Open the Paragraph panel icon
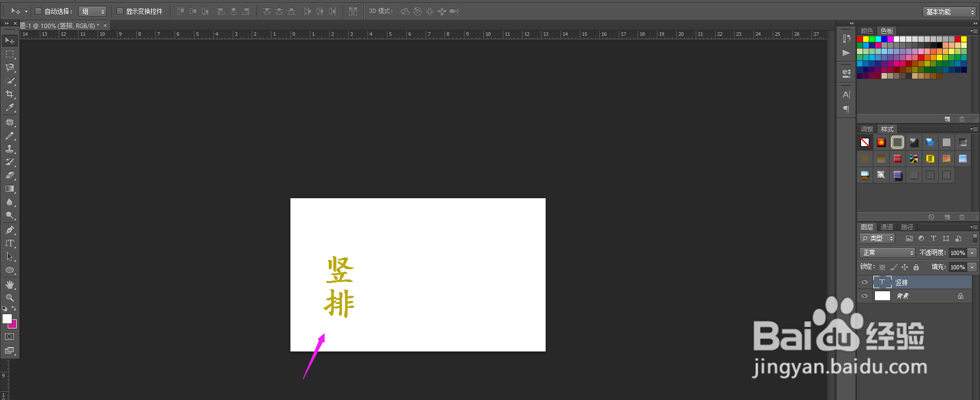This screenshot has height=400, width=980. click(846, 109)
